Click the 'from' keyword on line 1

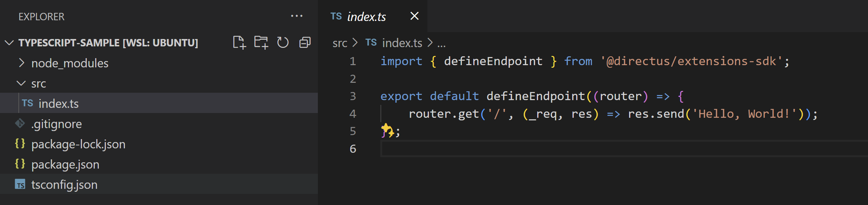tap(578, 61)
